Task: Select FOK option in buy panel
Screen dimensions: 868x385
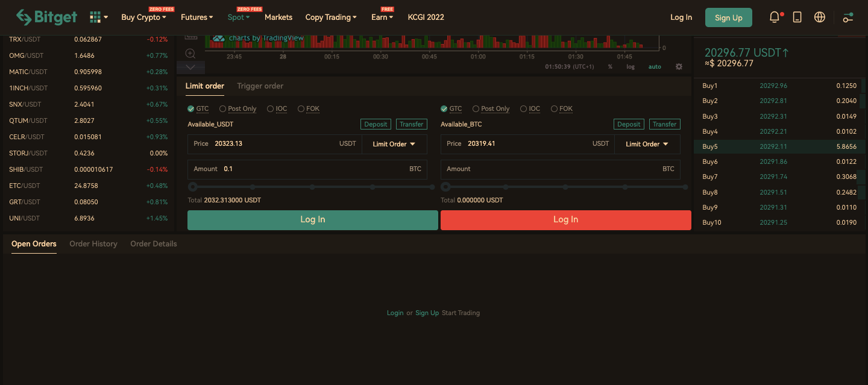Action: click(x=309, y=109)
